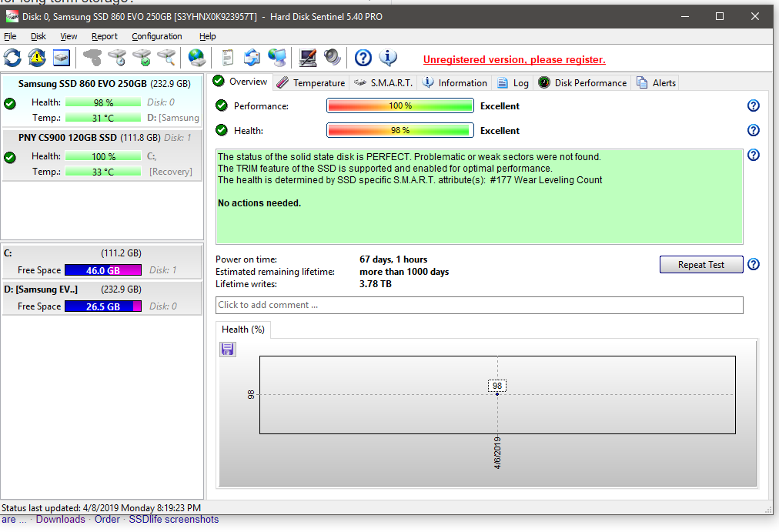Open the Help menu
Screen dimensions: 779x532
click(208, 36)
